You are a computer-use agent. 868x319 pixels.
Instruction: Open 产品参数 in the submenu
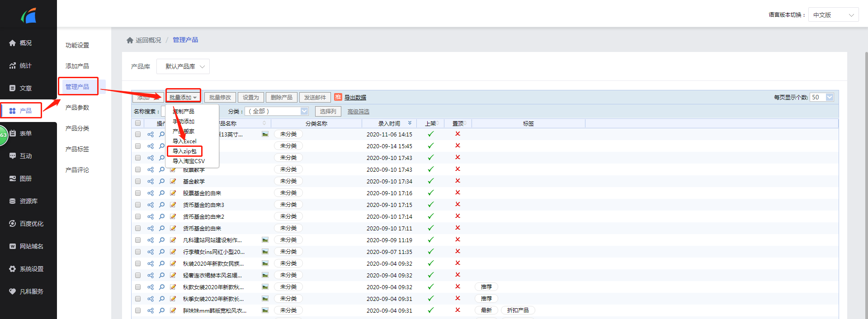[x=77, y=108]
